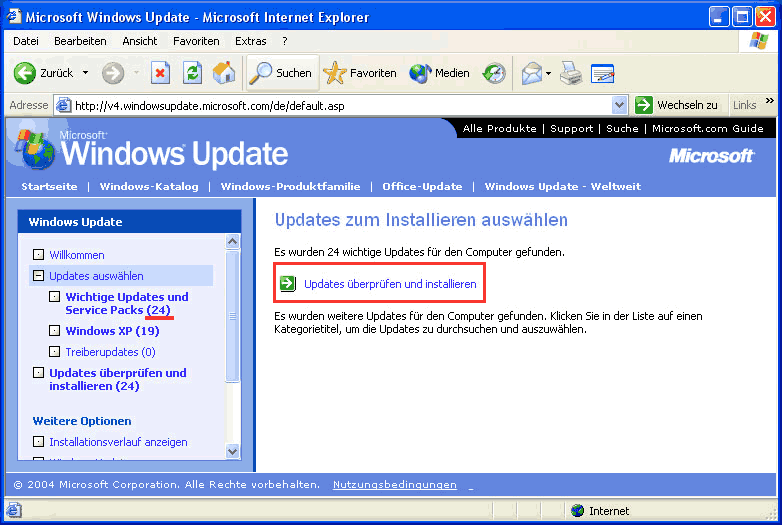
Task: Open the Bearbeiten menu
Action: pyautogui.click(x=80, y=41)
